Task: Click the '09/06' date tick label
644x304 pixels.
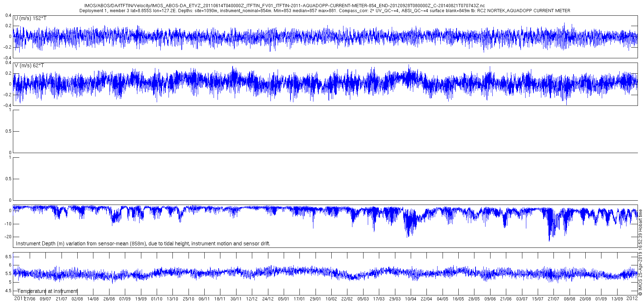Action: pos(490,299)
